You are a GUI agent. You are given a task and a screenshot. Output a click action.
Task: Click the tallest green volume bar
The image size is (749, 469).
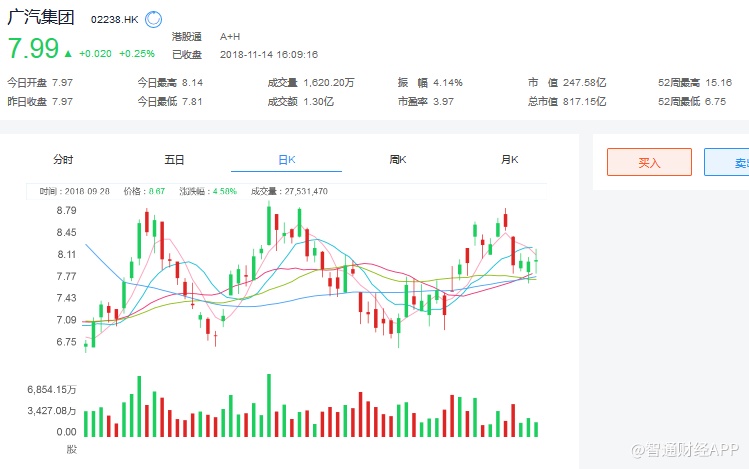(x=269, y=405)
